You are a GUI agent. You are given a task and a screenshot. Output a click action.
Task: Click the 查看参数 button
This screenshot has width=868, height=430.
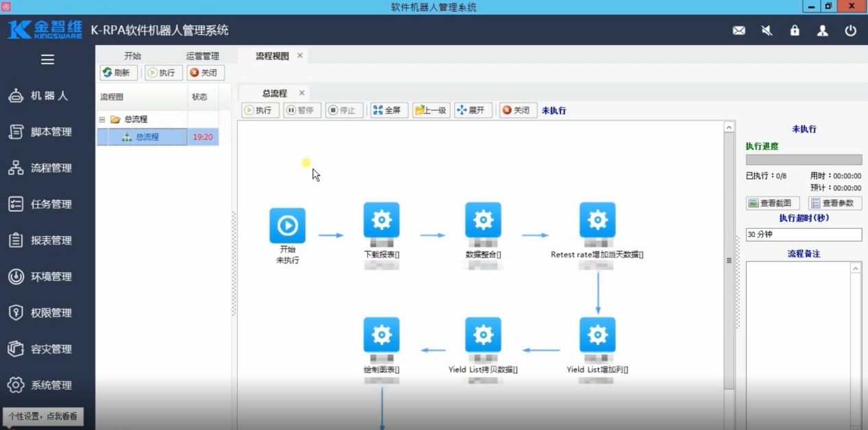point(835,203)
